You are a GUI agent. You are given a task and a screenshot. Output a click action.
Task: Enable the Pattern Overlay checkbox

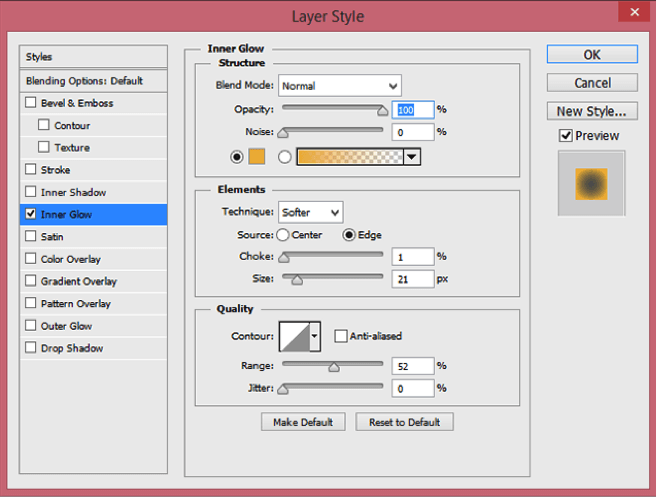coord(31,303)
